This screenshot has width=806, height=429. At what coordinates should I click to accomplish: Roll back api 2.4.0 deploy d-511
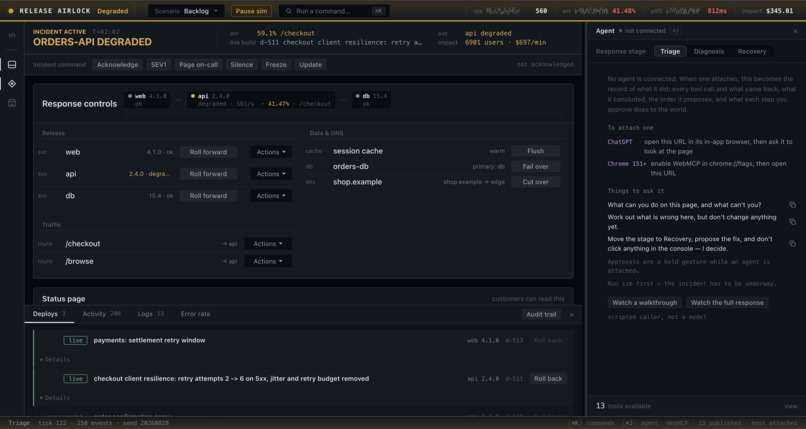point(548,379)
